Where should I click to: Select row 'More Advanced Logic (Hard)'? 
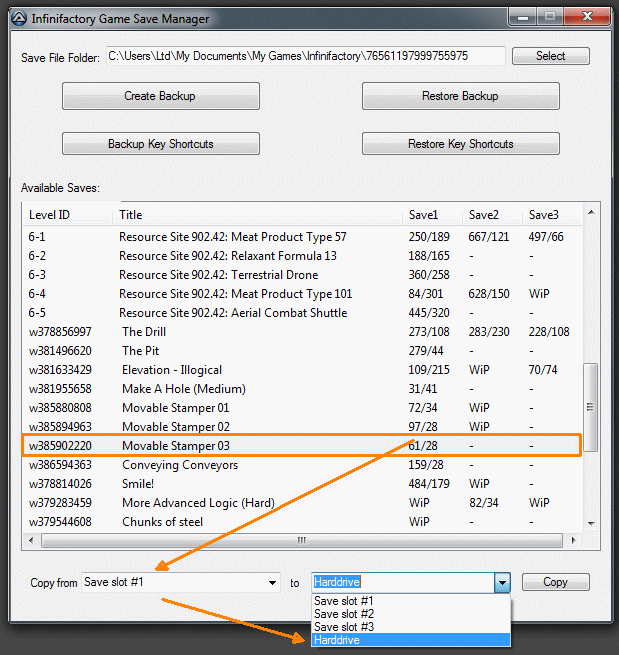pos(302,503)
